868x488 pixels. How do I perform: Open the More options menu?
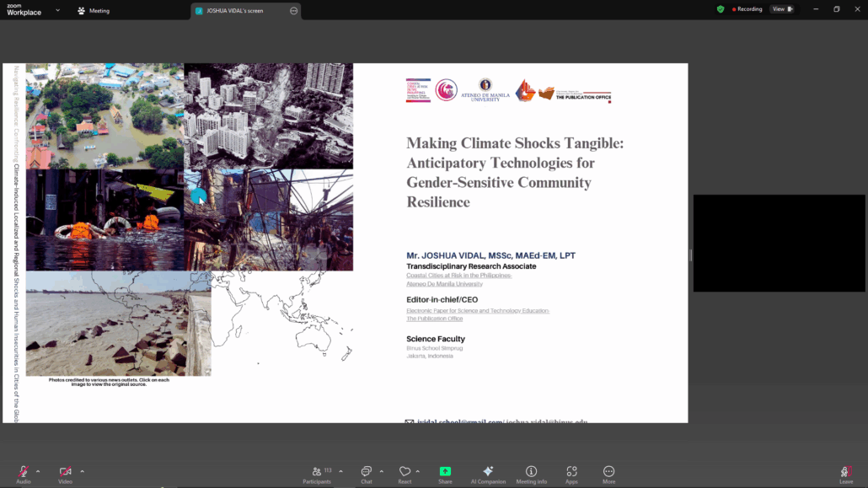[609, 475]
